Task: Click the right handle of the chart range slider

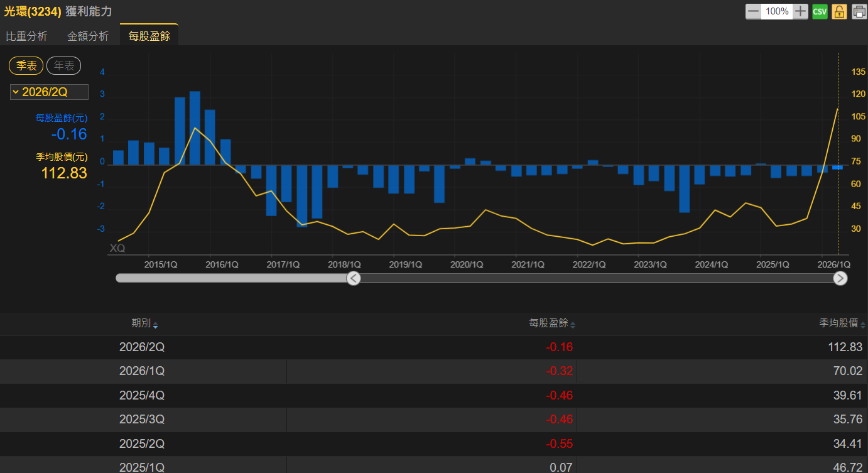Action: [x=840, y=278]
